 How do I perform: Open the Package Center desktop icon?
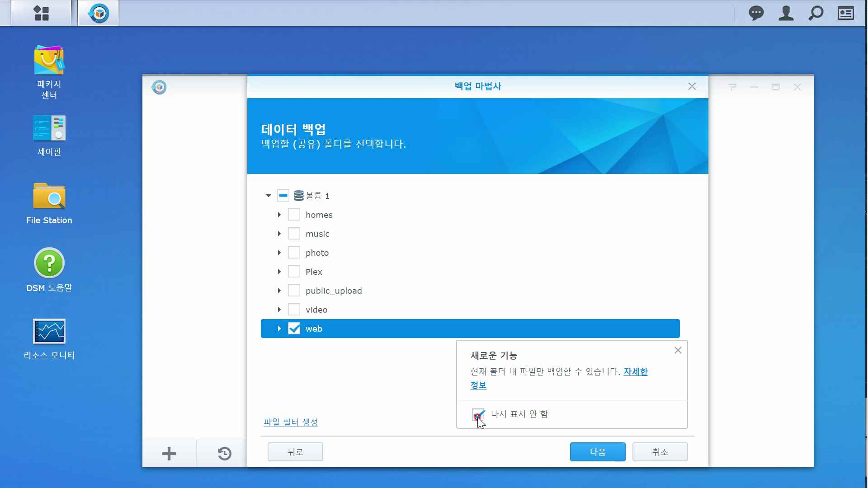point(49,61)
